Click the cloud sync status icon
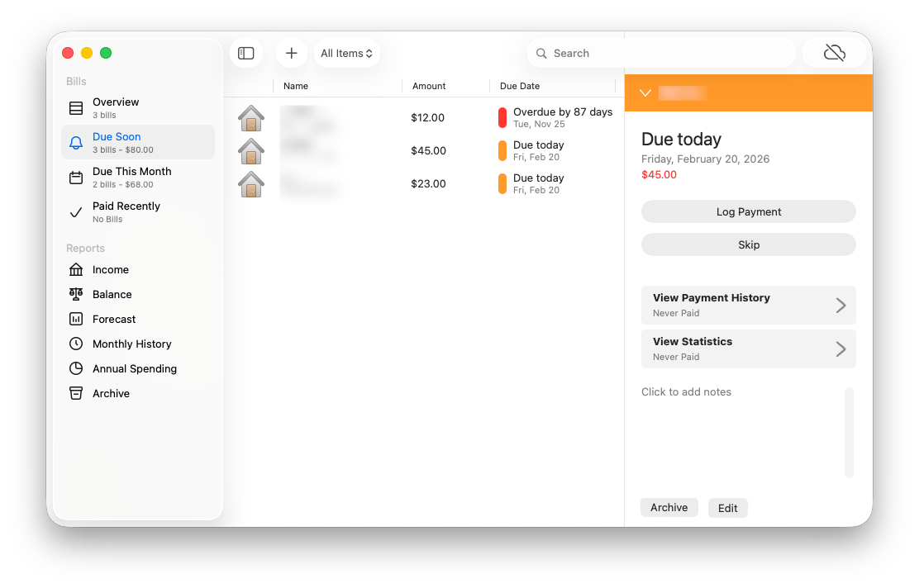The width and height of the screenshot is (919, 588). (x=834, y=52)
